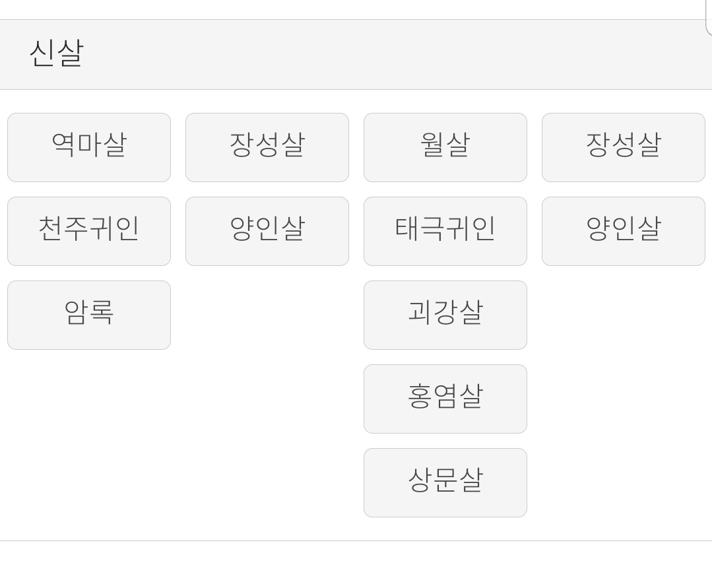Viewport: 712px width, 588px height.
Task: Pick 상문살 beneath 홍염살
Action: click(x=445, y=482)
